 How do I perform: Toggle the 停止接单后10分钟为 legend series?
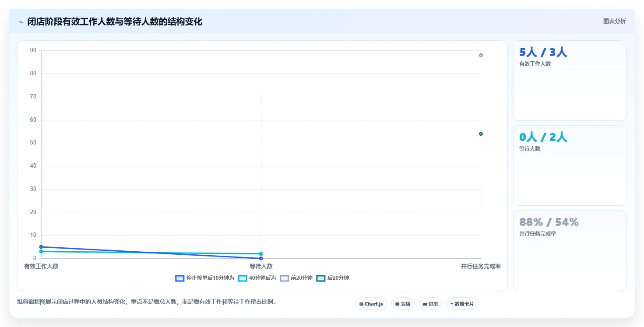pos(205,278)
